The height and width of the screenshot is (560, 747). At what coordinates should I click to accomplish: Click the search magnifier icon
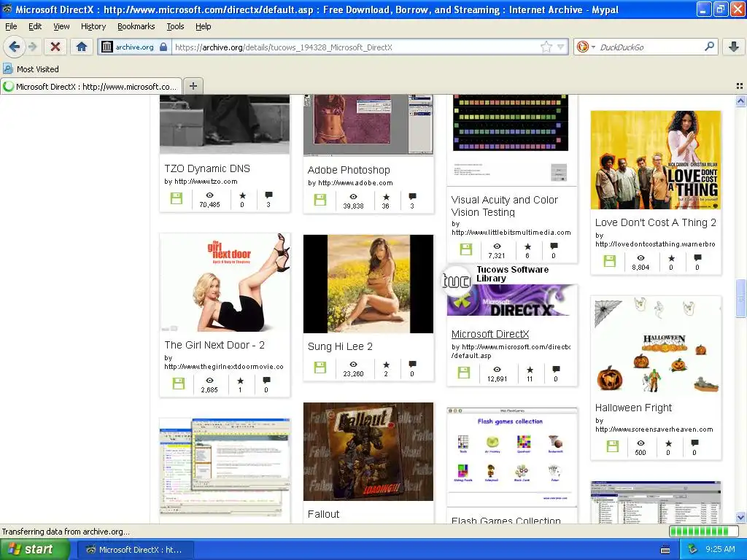pyautogui.click(x=709, y=47)
